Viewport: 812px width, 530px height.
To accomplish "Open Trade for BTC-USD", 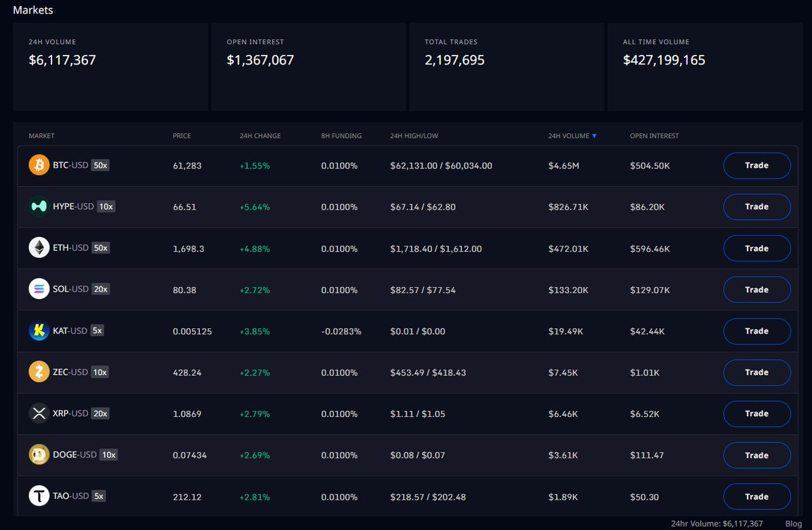I will (x=756, y=166).
